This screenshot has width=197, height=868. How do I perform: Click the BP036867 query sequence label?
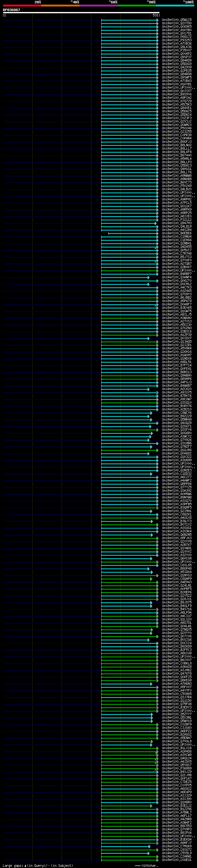11,10
